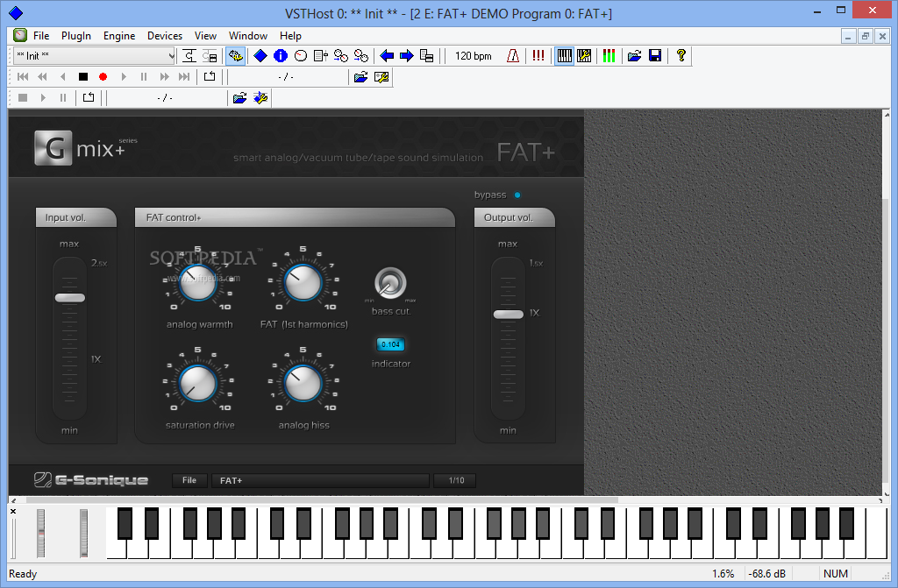898x588 pixels.
Task: Click the window list icon after arrows
Action: pos(427,55)
